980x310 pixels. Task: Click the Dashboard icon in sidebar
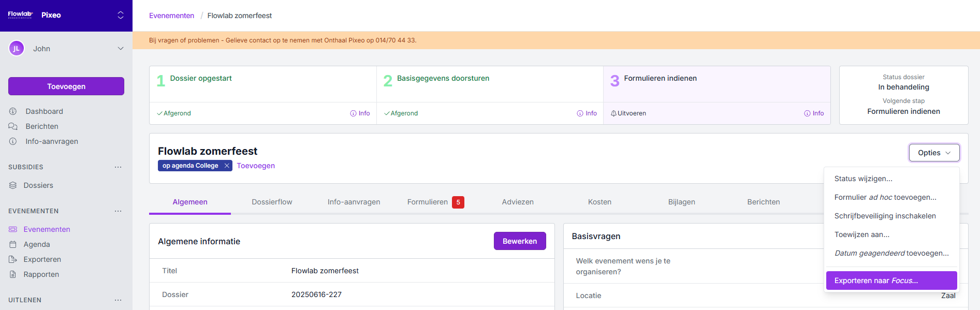click(13, 111)
